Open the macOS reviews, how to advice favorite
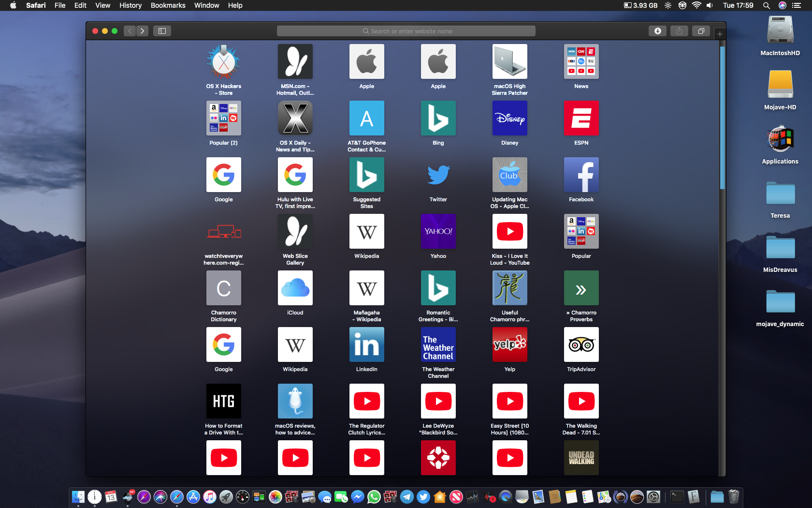The width and height of the screenshot is (812, 508). [x=295, y=401]
